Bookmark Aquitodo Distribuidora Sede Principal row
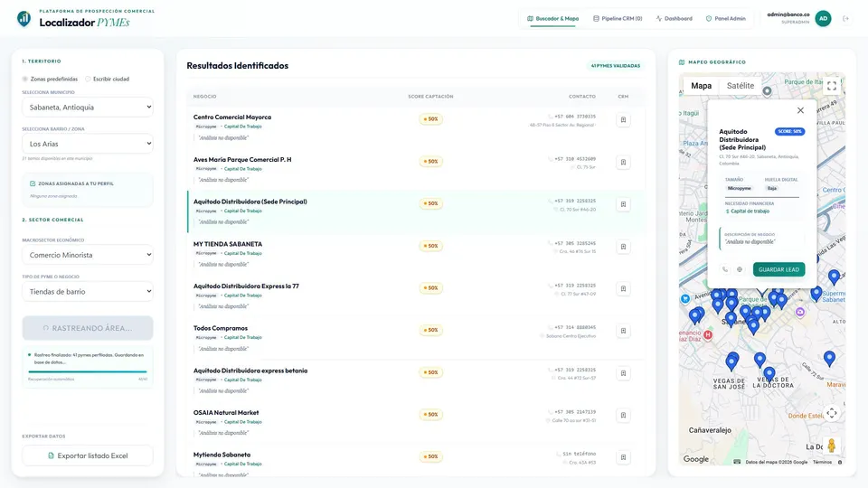868x488 pixels. click(623, 204)
